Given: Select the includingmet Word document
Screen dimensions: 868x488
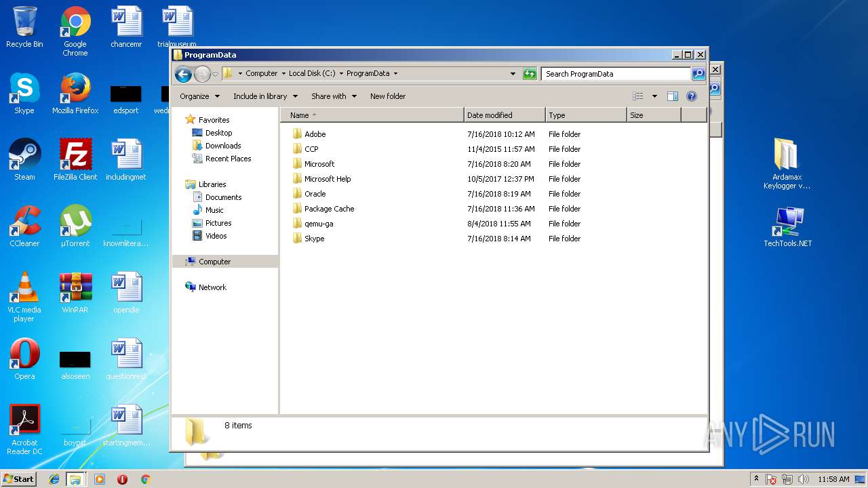Looking at the screenshot, I should 126,161.
